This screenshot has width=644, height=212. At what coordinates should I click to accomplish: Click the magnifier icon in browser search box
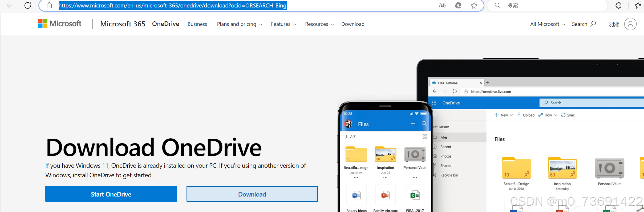[497, 5]
